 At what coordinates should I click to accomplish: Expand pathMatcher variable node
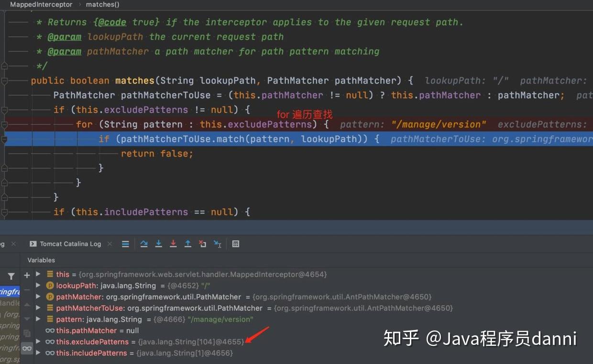[38, 297]
